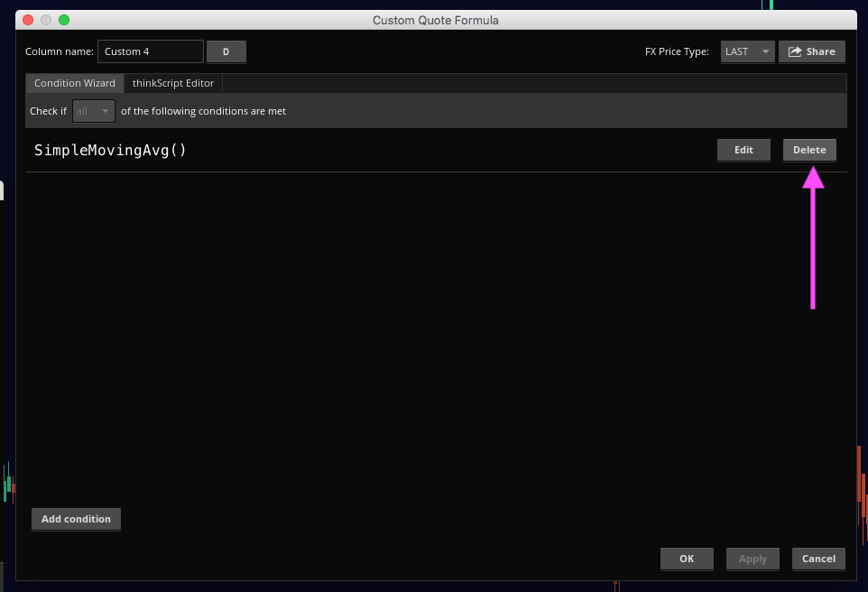This screenshot has width=868, height=592.
Task: Select the SimpleMovingAvg() condition row text
Action: coord(110,150)
